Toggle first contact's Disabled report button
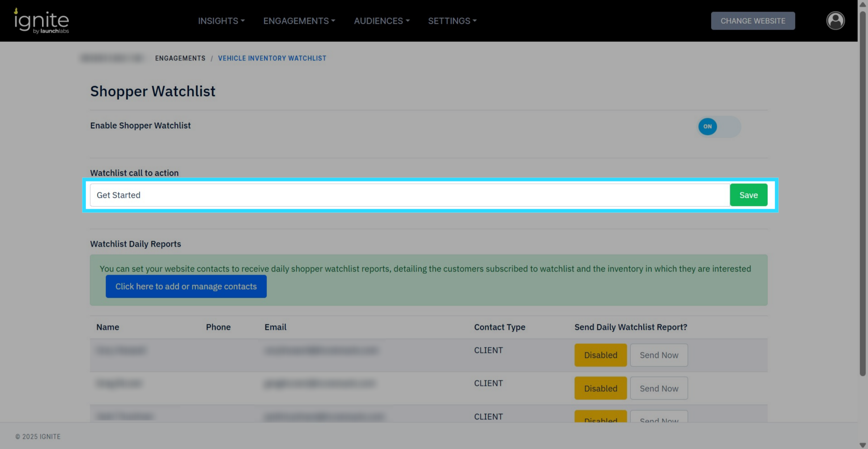The width and height of the screenshot is (868, 449). 600,355
